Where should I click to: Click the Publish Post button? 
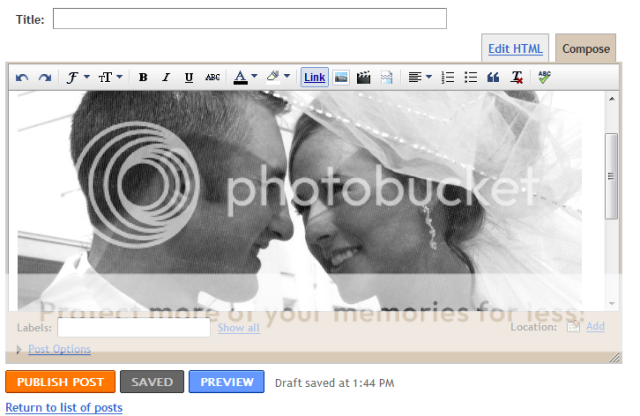60,382
